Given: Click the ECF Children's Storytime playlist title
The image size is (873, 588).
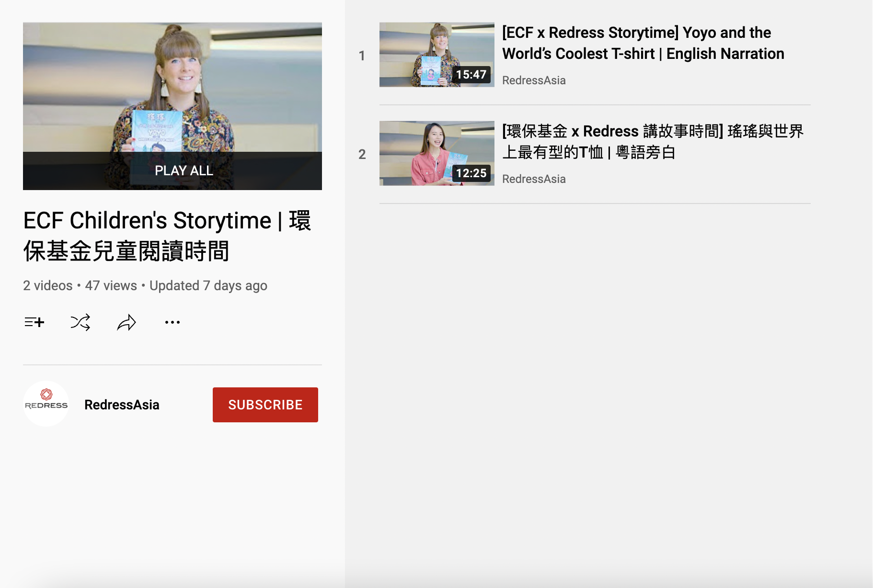Looking at the screenshot, I should point(167,236).
